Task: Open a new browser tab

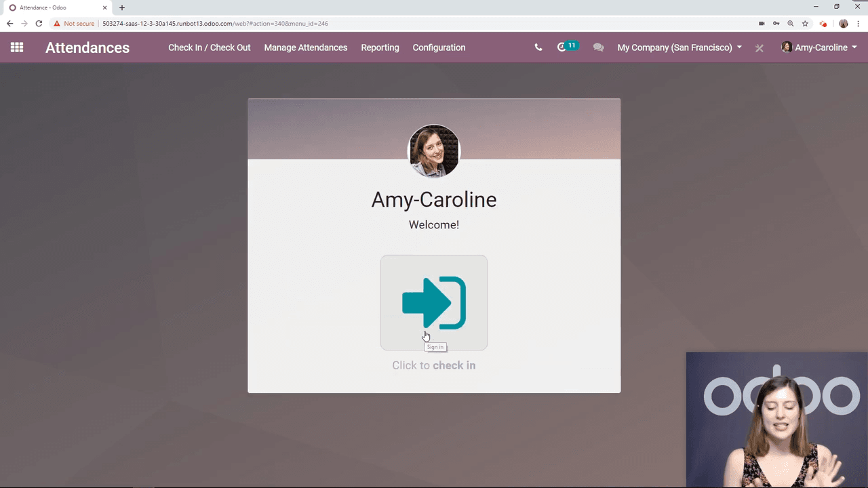Action: pyautogui.click(x=122, y=7)
